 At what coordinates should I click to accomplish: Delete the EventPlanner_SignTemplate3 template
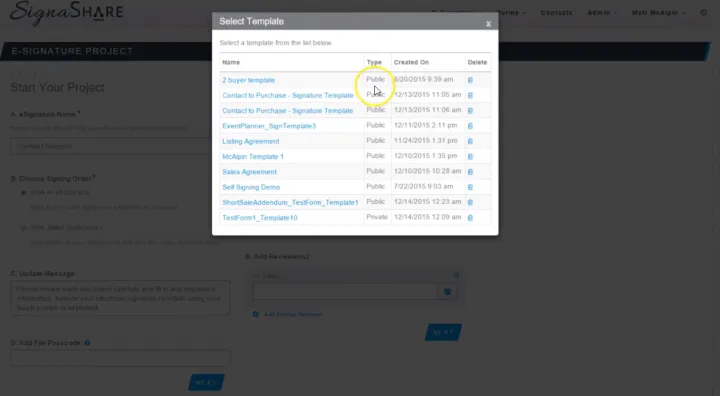tap(470, 126)
